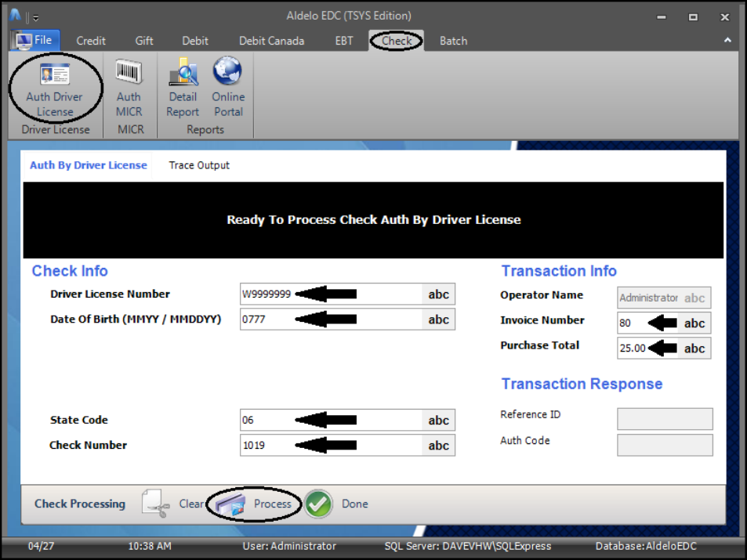
Task: Click the 04/27 status bar date
Action: 41,546
